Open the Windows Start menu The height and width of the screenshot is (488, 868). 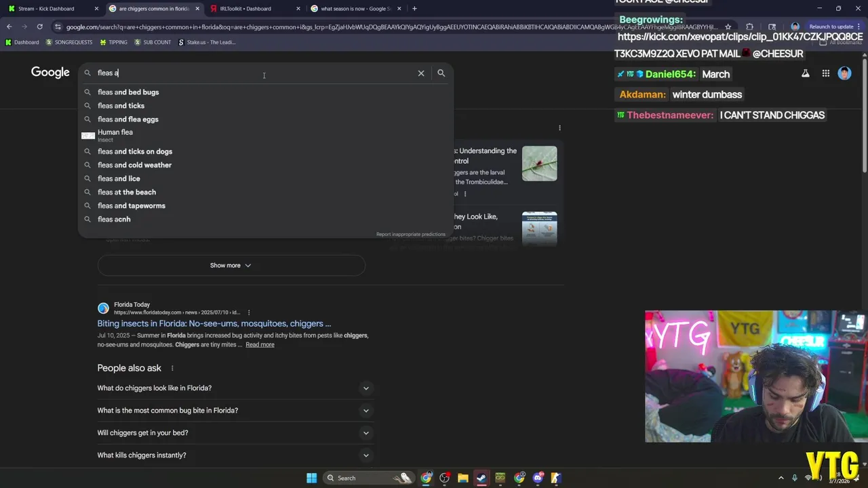coord(311,478)
